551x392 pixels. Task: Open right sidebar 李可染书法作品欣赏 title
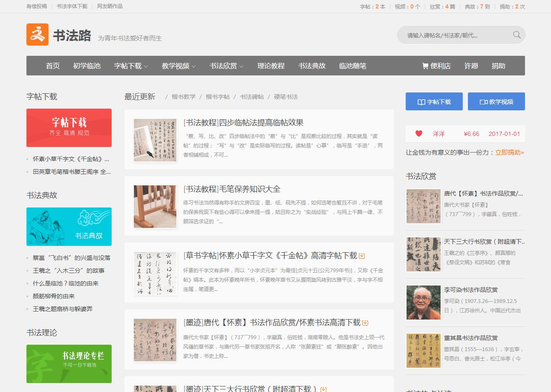click(x=471, y=290)
